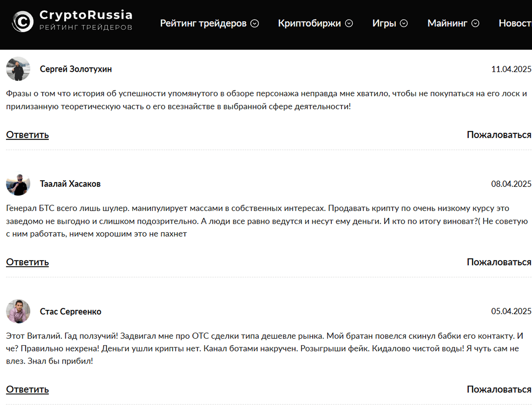Click the CryptoRussia site title text
This screenshot has width=532, height=407.
click(86, 15)
